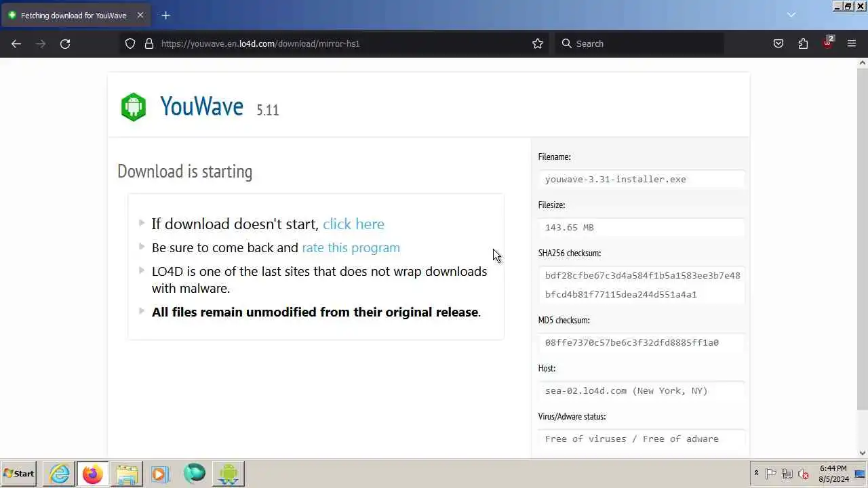Select the host sea-02.lo4d.com text
Screen dimensions: 868x488
point(626,390)
